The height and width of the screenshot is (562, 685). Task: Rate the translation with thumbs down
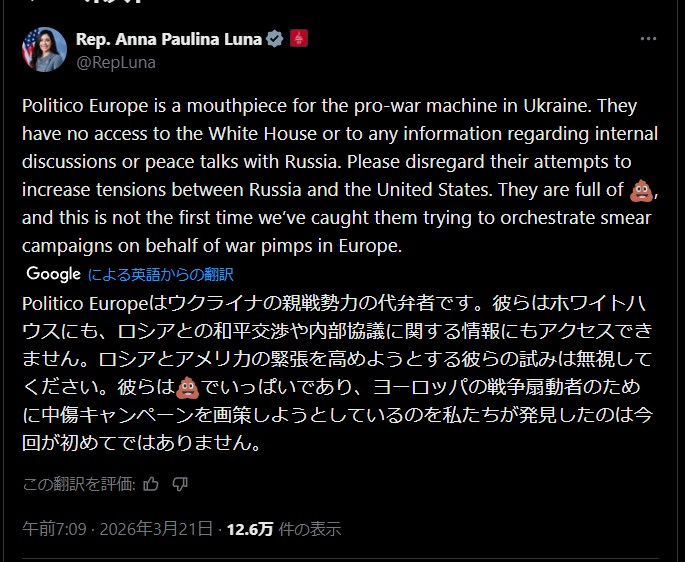tap(180, 484)
